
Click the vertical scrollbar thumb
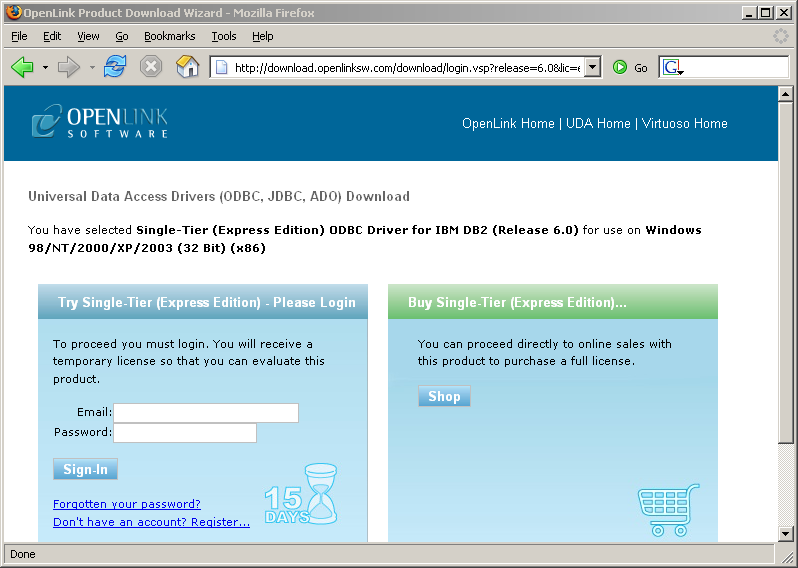pyautogui.click(x=786, y=272)
